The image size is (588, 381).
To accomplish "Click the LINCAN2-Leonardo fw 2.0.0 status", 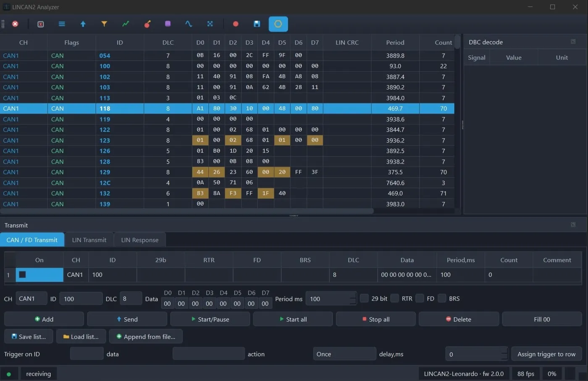I will [x=464, y=374].
